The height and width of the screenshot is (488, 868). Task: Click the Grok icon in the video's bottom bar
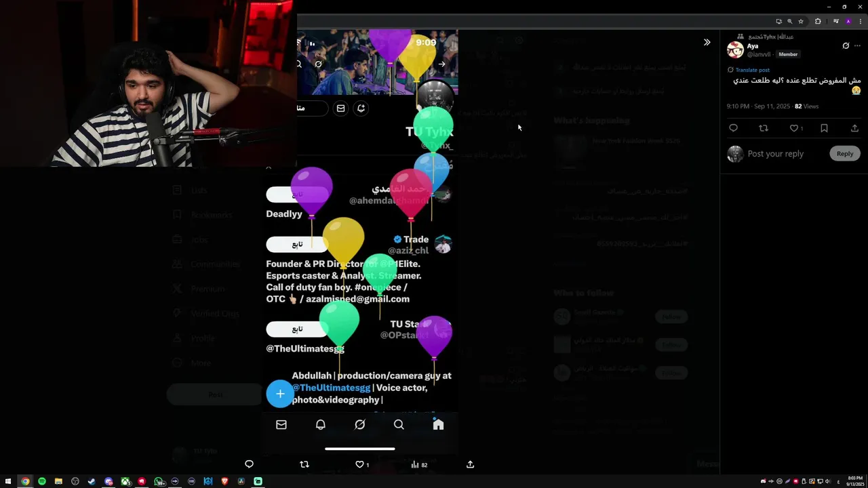[360, 424]
